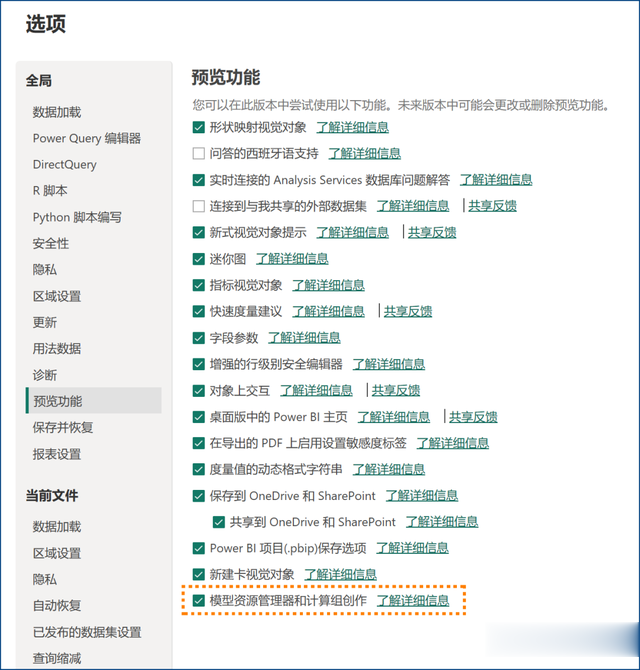640x670 pixels.
Task: Go to 更新 settings
Action: pyautogui.click(x=45, y=322)
